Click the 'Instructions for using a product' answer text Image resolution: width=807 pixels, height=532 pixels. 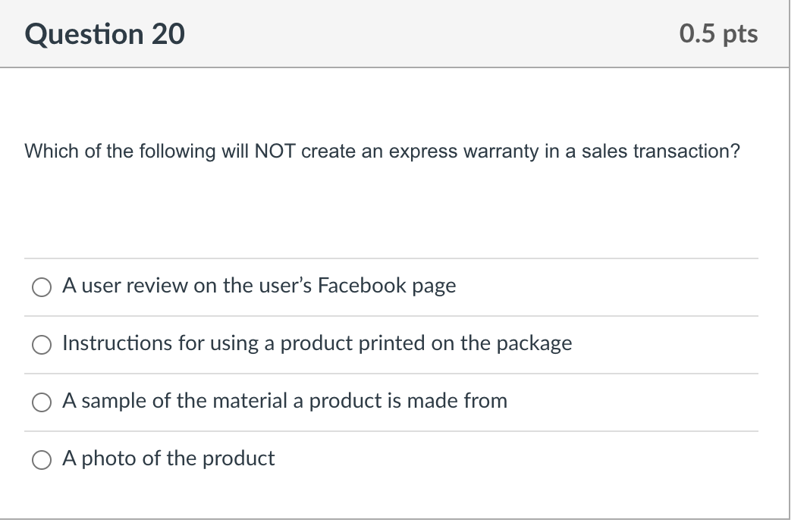coord(317,343)
